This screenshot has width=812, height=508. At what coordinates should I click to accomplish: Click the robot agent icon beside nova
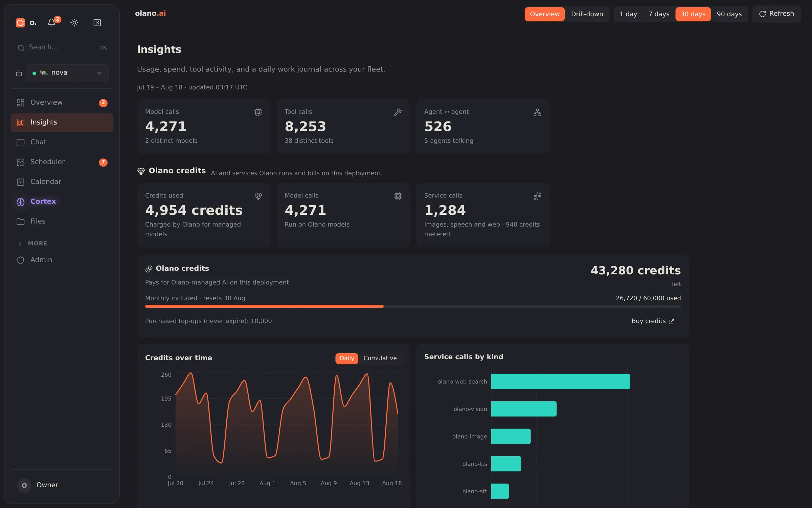click(x=19, y=73)
